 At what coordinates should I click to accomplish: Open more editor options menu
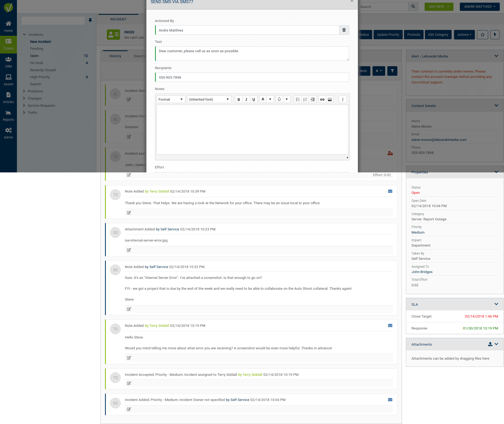coord(343,100)
